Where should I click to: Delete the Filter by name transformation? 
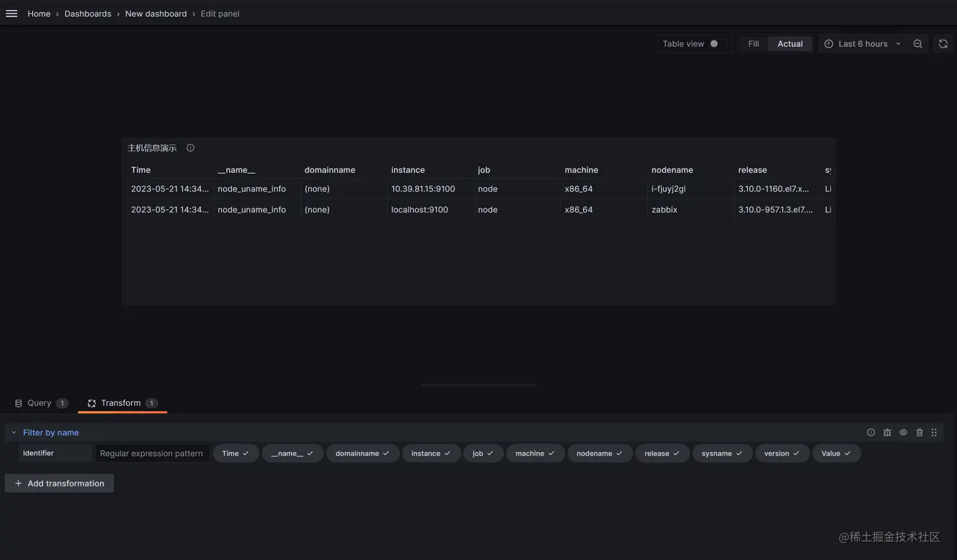(x=920, y=433)
